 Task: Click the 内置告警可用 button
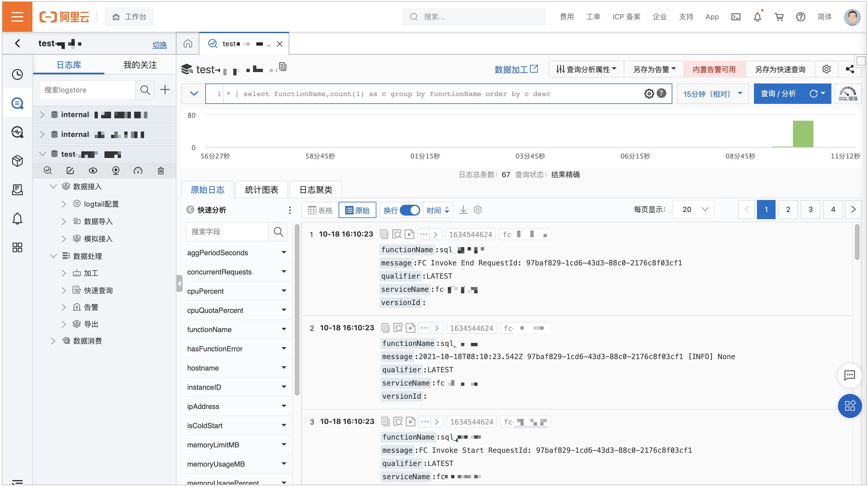click(x=714, y=69)
